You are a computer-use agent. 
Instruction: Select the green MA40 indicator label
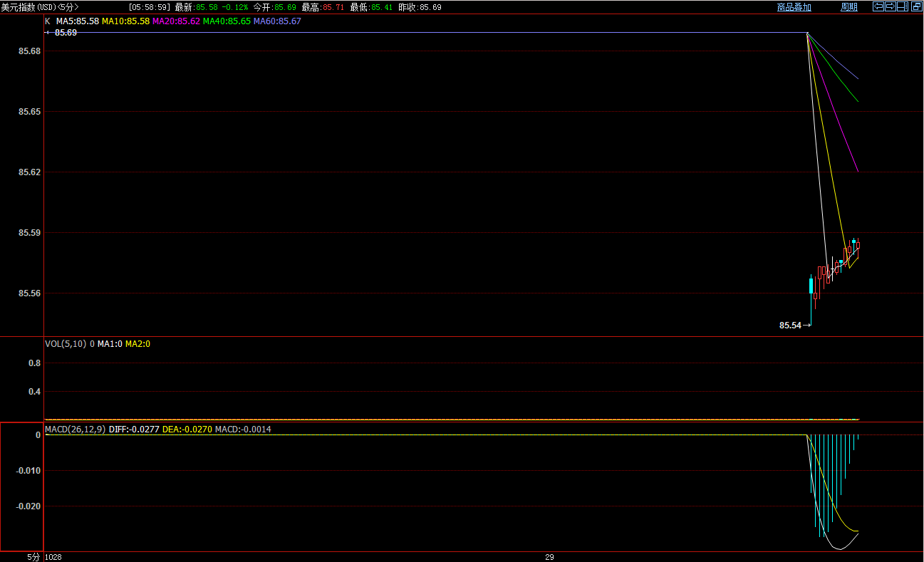click(x=227, y=21)
